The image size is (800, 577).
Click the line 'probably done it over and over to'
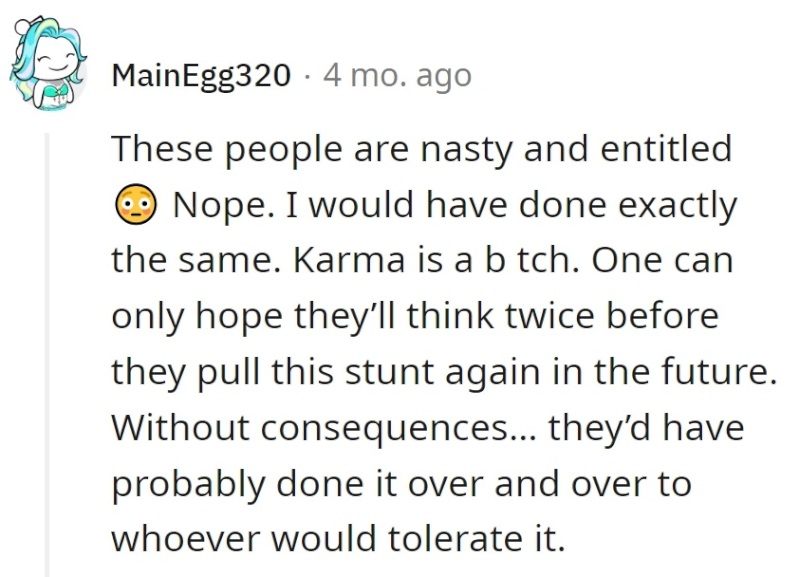(x=402, y=483)
